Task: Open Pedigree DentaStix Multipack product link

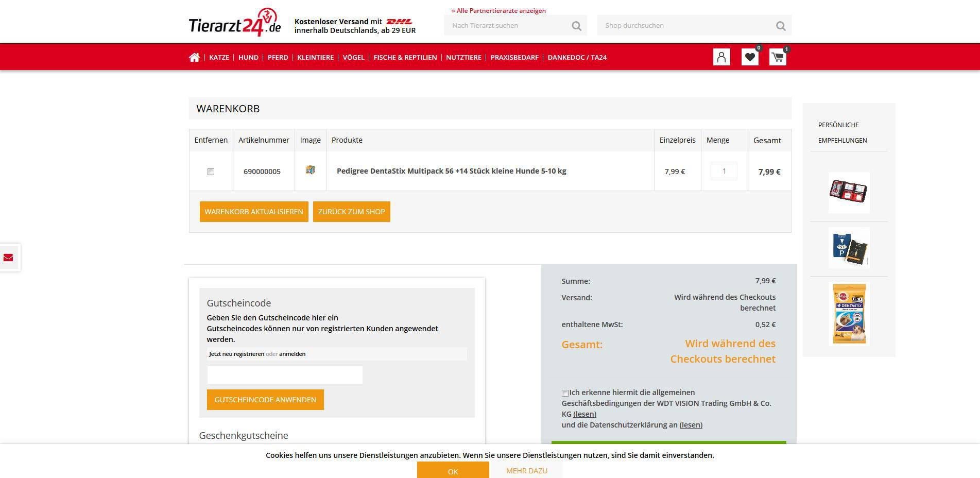Action: pyautogui.click(x=451, y=171)
